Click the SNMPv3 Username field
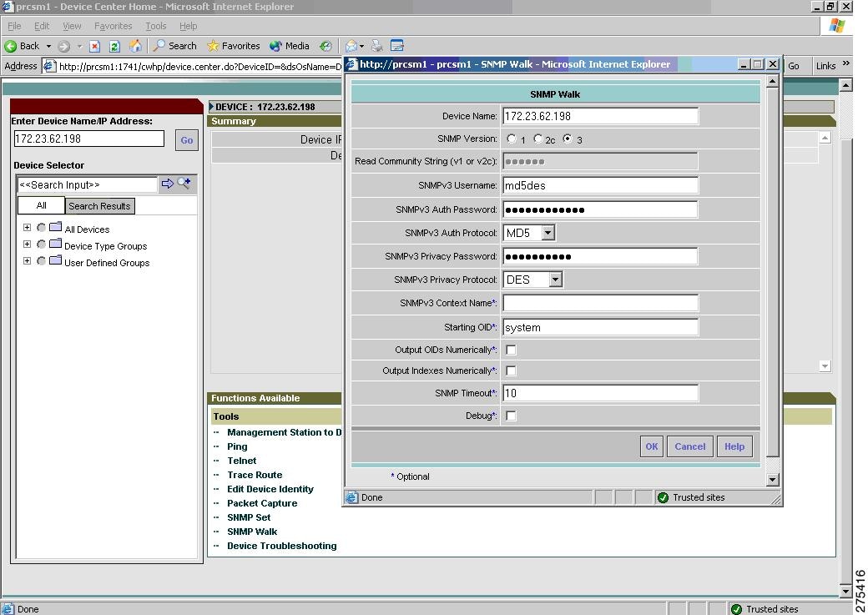Viewport: 868px width, 615px height. click(x=600, y=185)
